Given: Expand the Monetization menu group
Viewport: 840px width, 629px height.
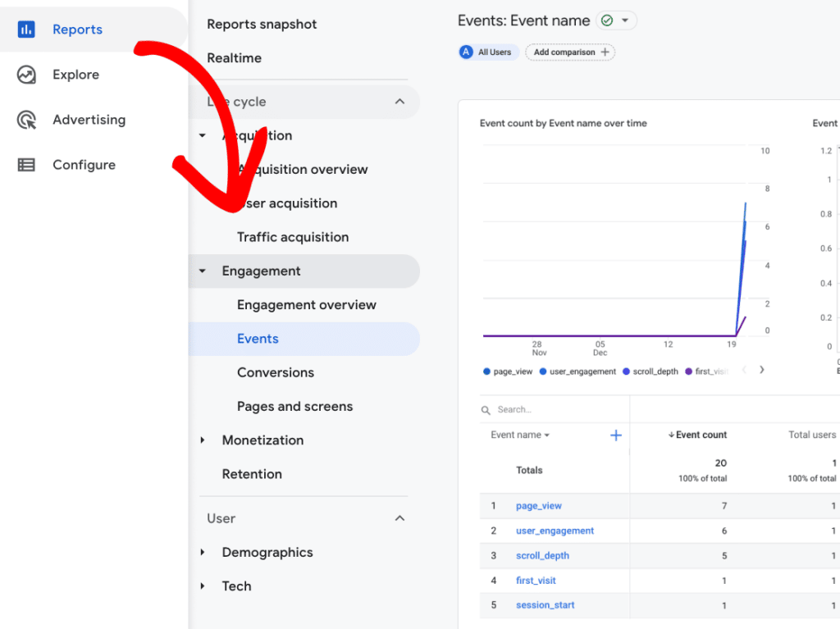Looking at the screenshot, I should pyautogui.click(x=203, y=440).
